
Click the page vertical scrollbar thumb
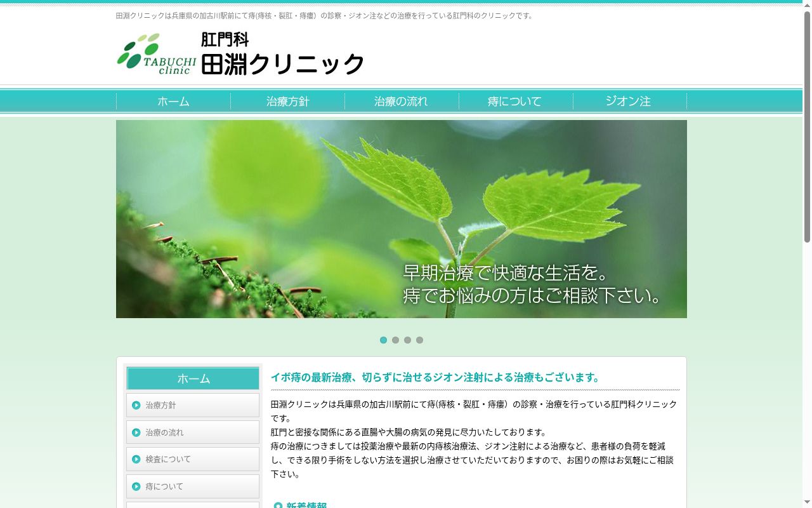(807, 127)
